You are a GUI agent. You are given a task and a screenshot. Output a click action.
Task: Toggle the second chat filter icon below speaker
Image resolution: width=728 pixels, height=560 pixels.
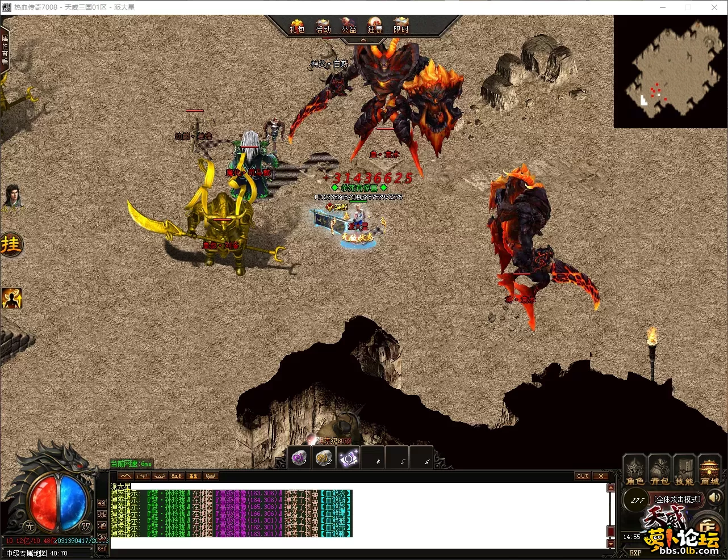click(x=102, y=515)
